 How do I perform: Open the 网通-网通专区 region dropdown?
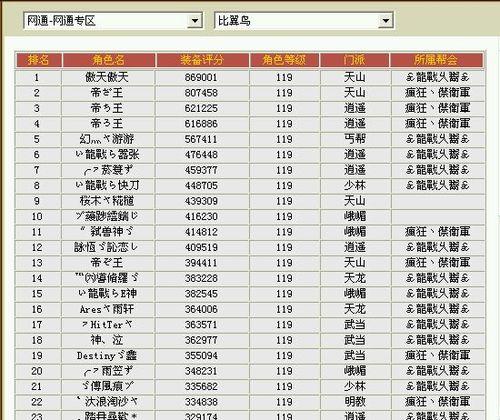pyautogui.click(x=113, y=21)
